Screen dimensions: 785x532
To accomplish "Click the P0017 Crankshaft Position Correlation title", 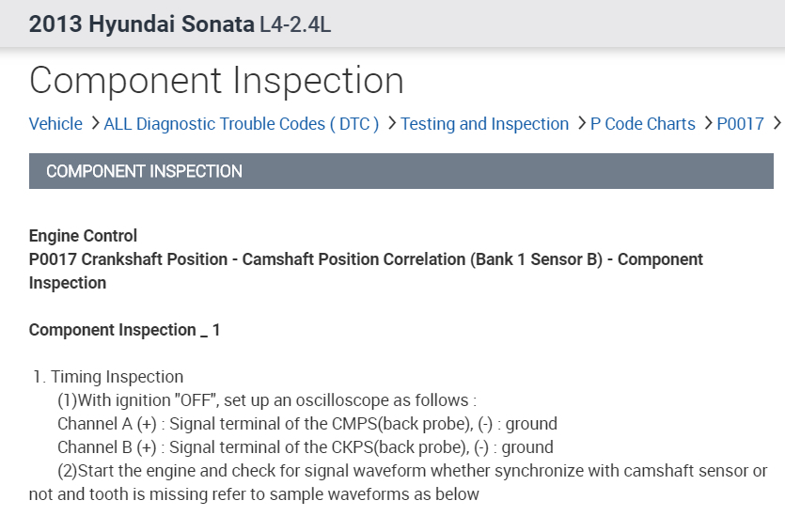I will click(x=366, y=259).
